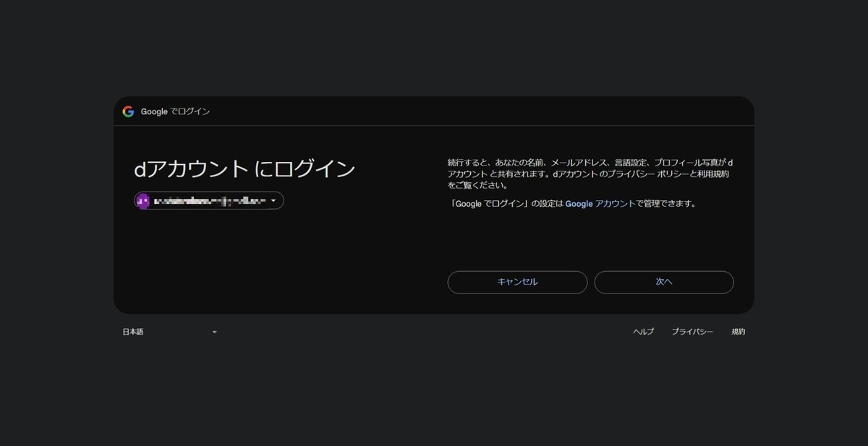The width and height of the screenshot is (868, 446).
Task: Click the Google G logo icon
Action: pyautogui.click(x=127, y=111)
